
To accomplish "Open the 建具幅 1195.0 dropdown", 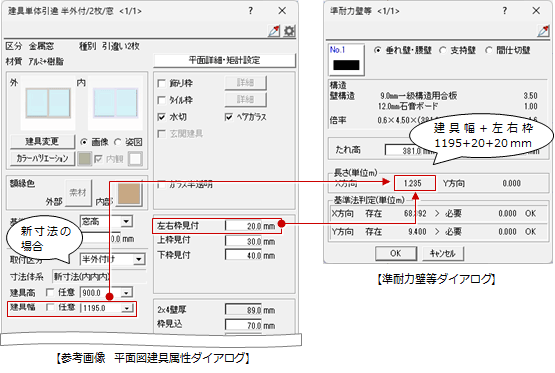I will 126,308.
